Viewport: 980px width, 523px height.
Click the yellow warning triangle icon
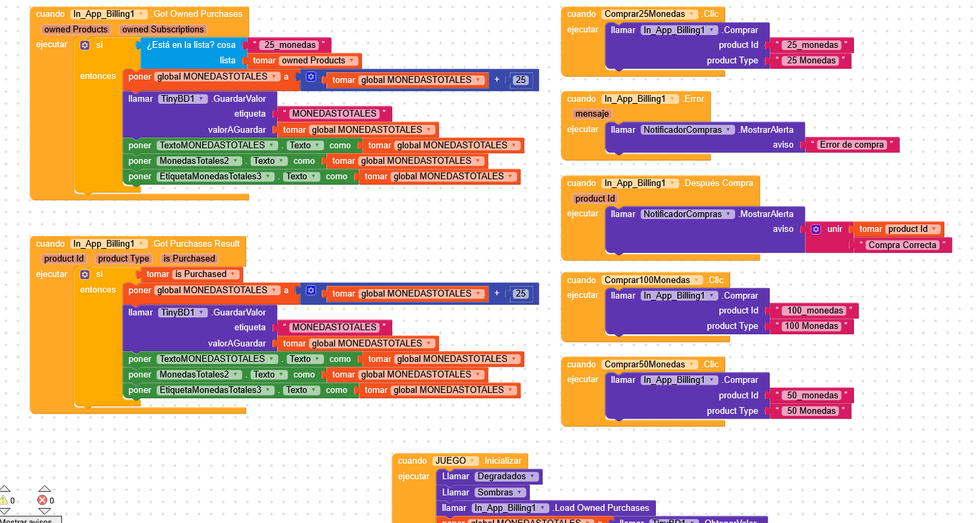(x=4, y=500)
